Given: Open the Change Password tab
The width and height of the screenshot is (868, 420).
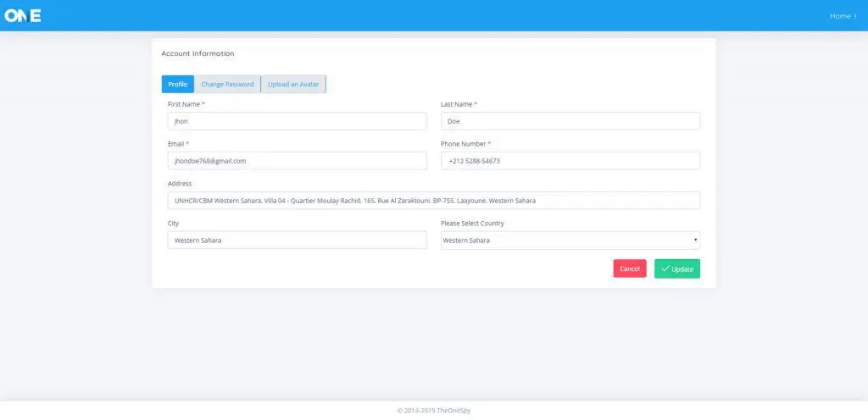Looking at the screenshot, I should 227,84.
